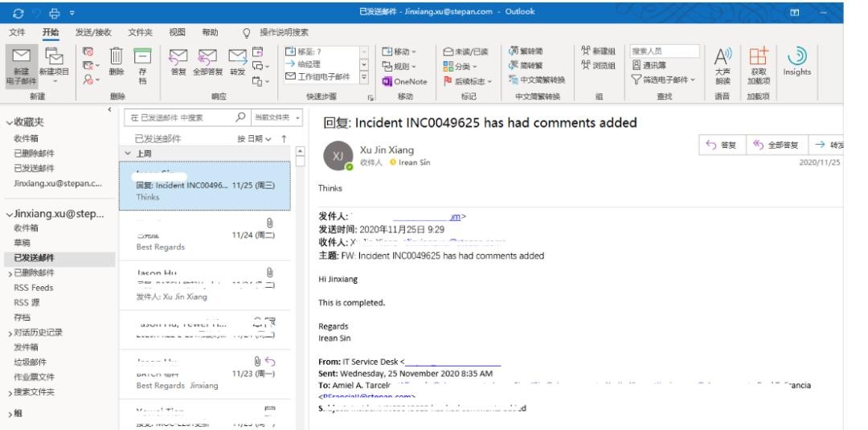Viewport: 868px width, 430px height.
Task: Switch to the 文件夹 ribbon tab
Action: point(141,33)
